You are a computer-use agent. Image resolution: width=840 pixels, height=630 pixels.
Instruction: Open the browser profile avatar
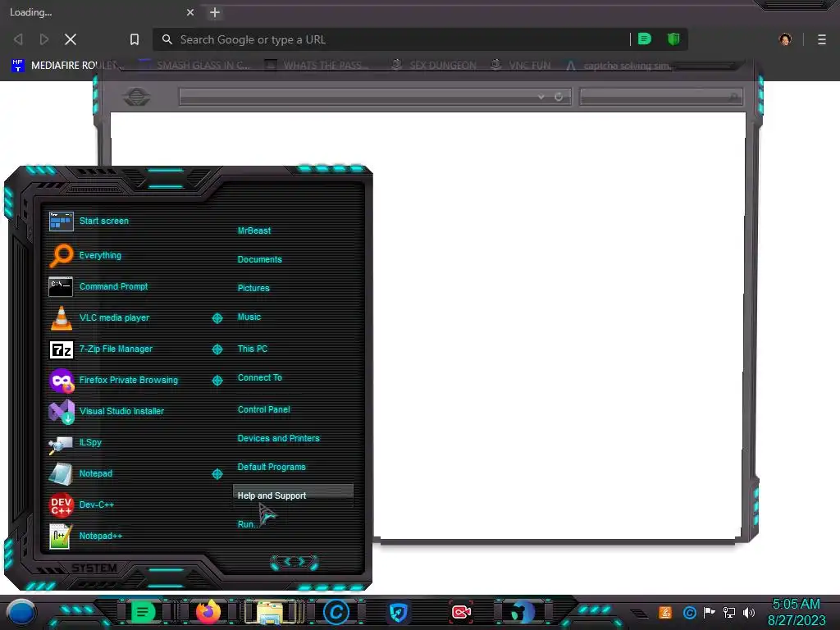pyautogui.click(x=785, y=39)
